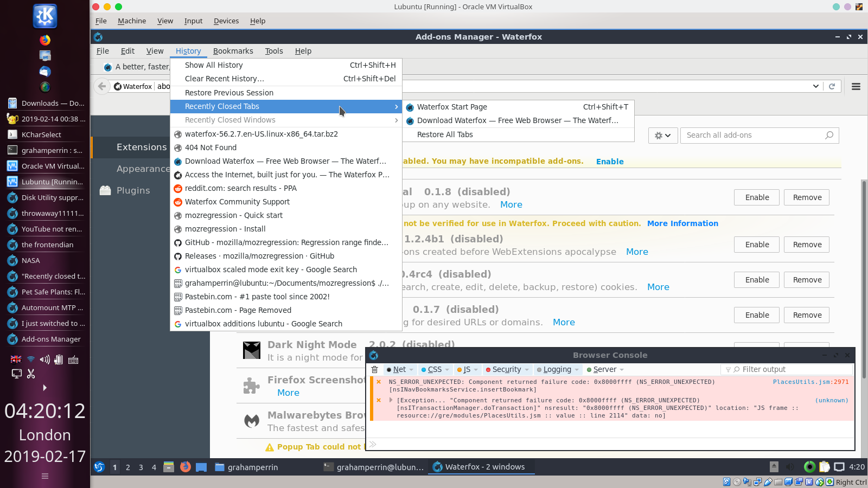This screenshot has height=488, width=868.
Task: Open Net filter dropdown arrow
Action: [411, 370]
